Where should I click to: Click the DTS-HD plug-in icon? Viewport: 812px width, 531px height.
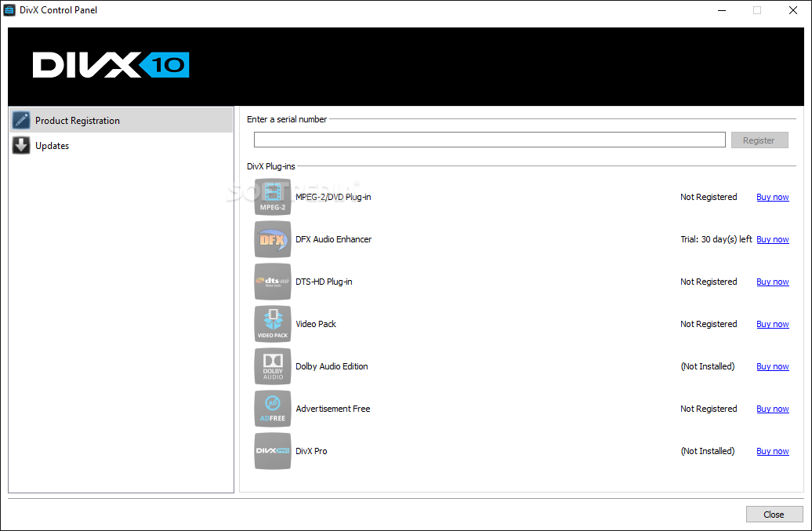[273, 282]
